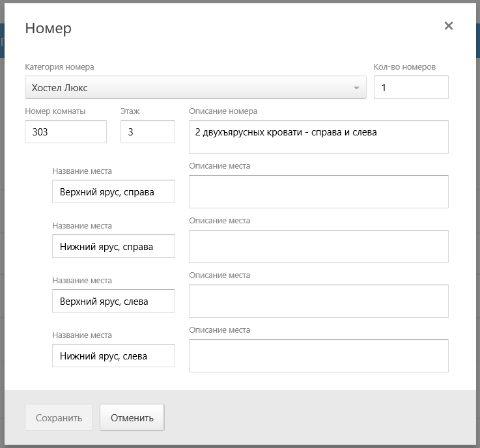Focus description box beside Верхний ярус, слева
The image size is (480, 448).
point(318,301)
